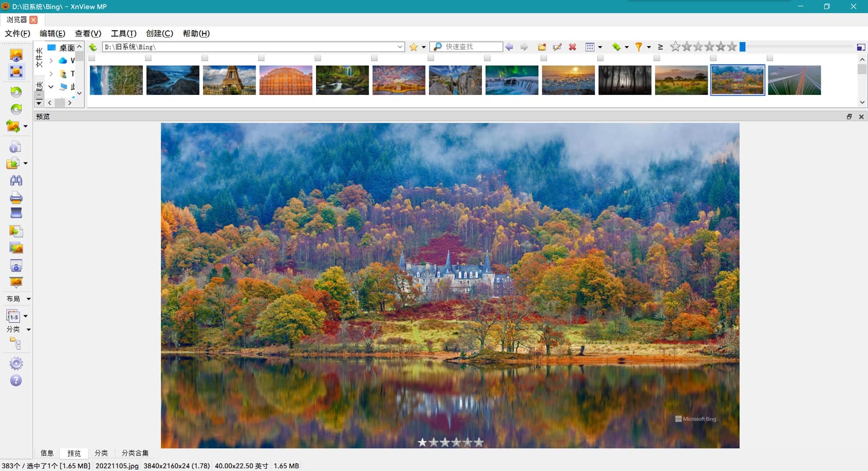Viewport: 868px width, 471px height.
Task: Open the scanner acquire tool
Action: point(16,213)
